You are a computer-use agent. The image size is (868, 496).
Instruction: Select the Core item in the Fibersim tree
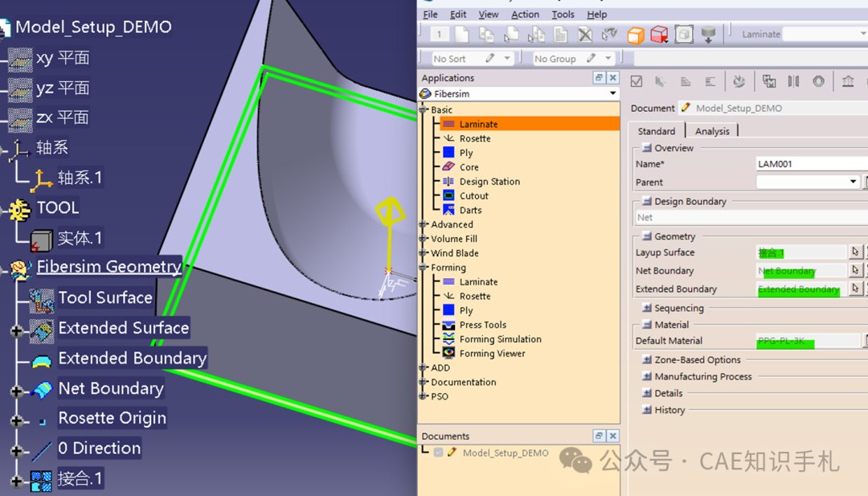click(x=469, y=167)
